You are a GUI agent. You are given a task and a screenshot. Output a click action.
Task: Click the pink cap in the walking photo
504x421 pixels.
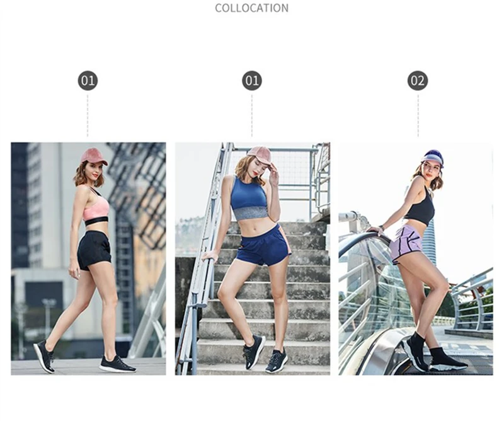(x=93, y=156)
